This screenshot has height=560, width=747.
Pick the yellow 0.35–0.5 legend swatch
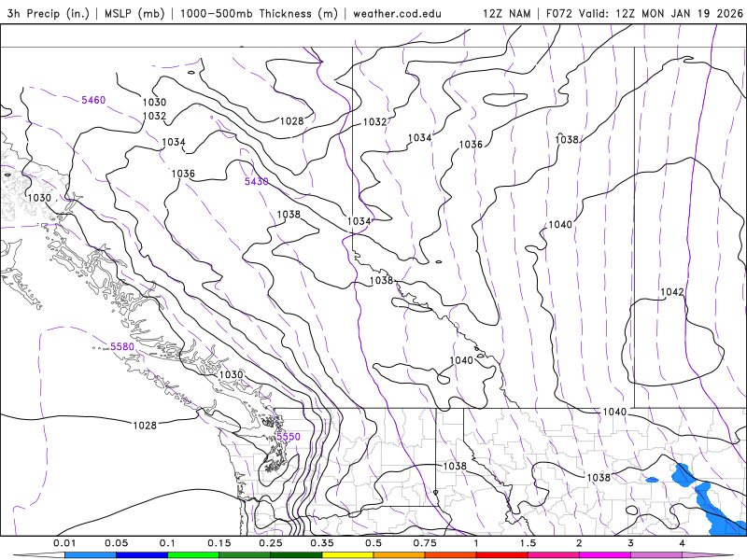[347, 555]
